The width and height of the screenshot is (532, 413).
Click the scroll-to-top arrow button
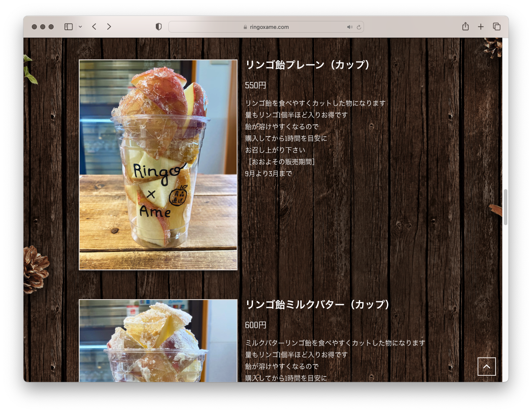tap(486, 367)
